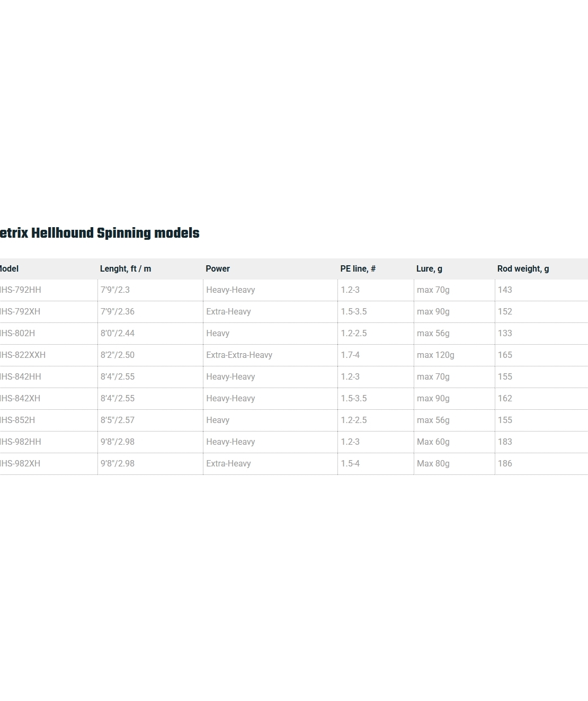Click length value 8'2"/2.50
The width and height of the screenshot is (588, 701).
[x=118, y=355]
